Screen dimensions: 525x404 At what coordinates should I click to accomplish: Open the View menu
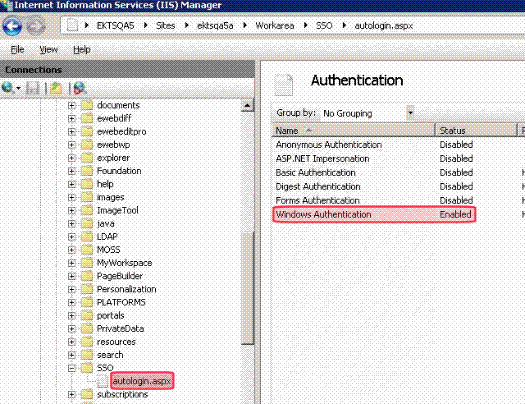[x=49, y=50]
